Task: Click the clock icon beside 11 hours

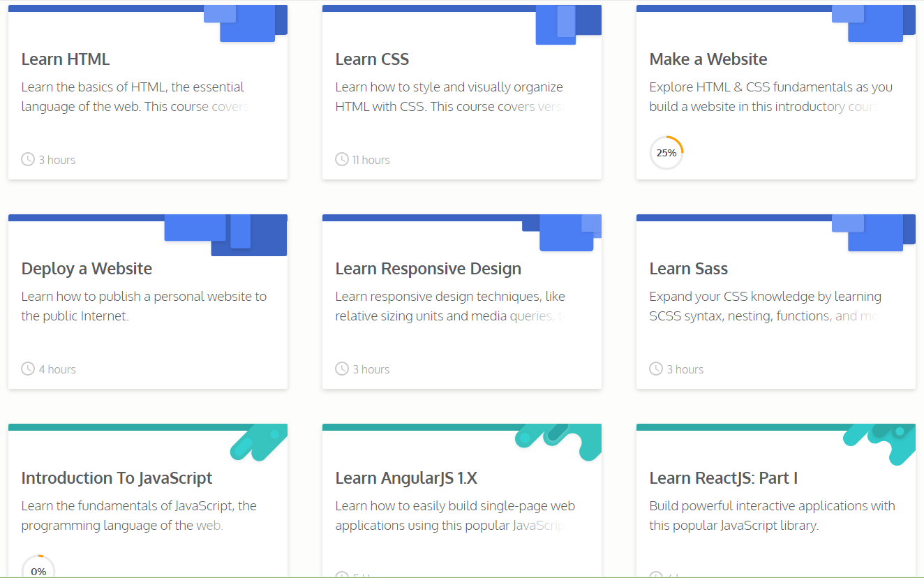Action: click(342, 159)
